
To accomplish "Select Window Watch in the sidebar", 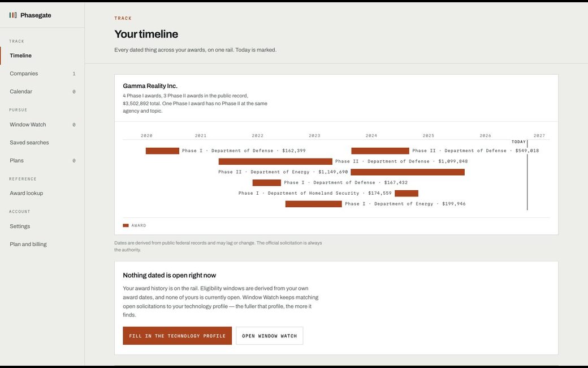I will pyautogui.click(x=42, y=125).
